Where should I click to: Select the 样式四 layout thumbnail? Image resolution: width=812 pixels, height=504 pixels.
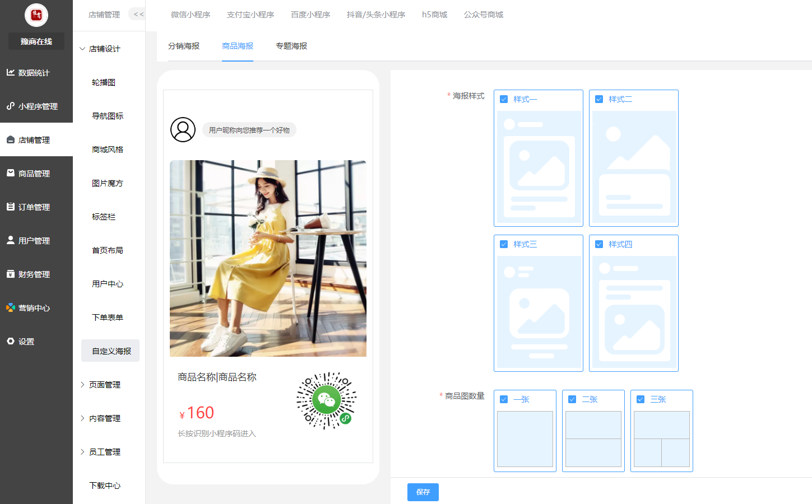(x=634, y=312)
